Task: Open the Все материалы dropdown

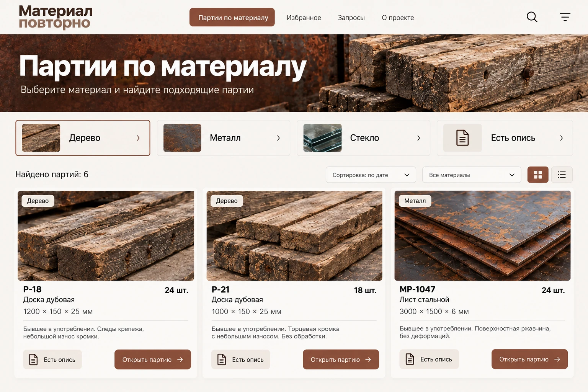Action: [x=472, y=175]
